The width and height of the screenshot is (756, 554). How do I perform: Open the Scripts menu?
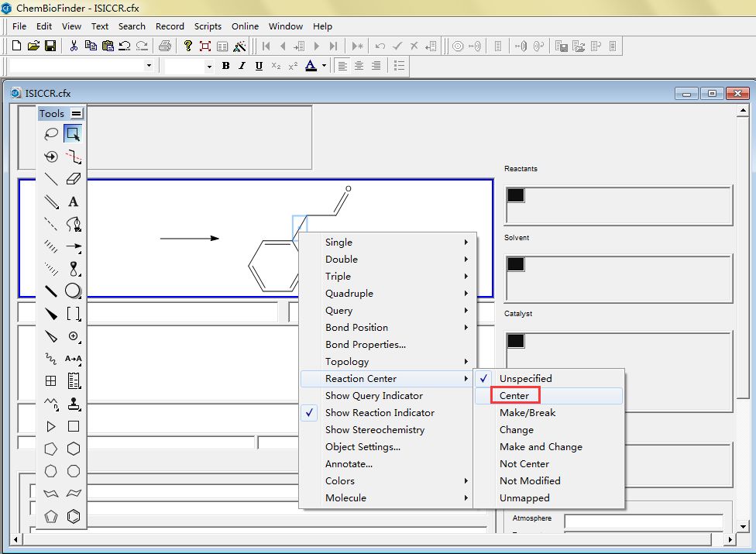208,26
